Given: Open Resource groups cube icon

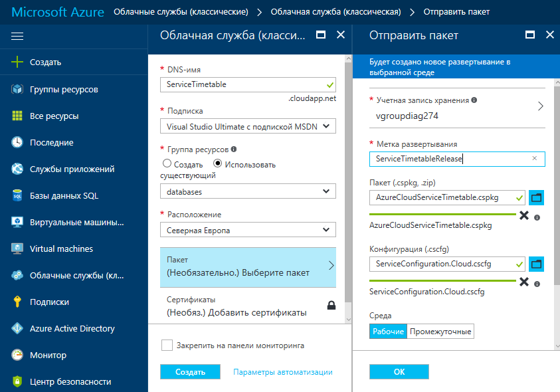Looking at the screenshot, I should [17, 89].
